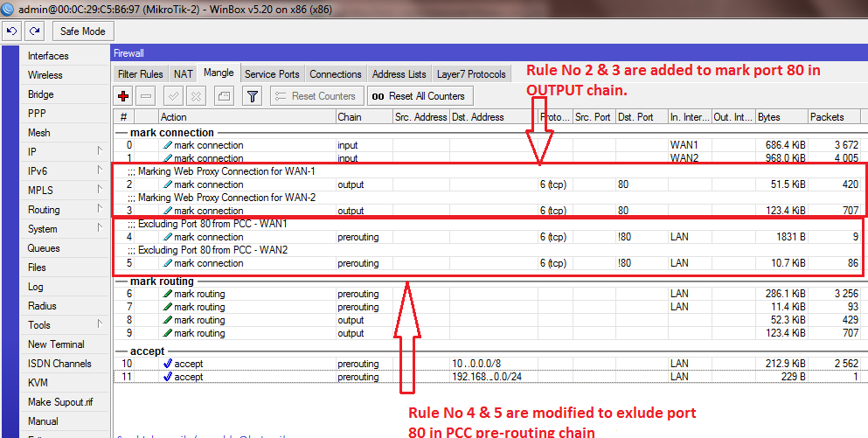Viewport: 868px width, 438px height.
Task: Sort by Packets column header
Action: pos(834,117)
